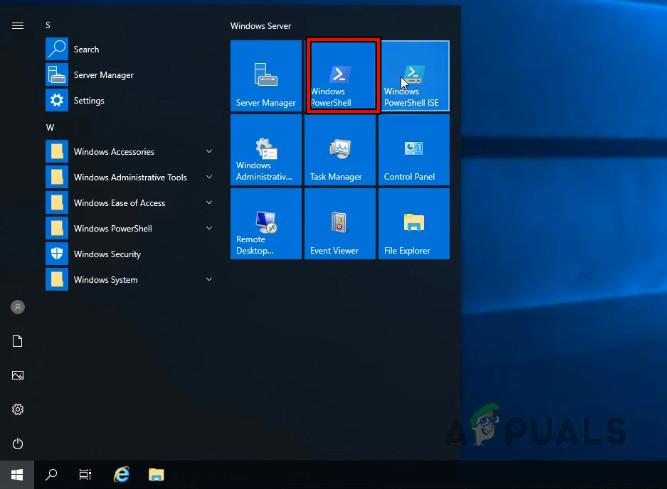Click the Windows Server group title
This screenshot has width=667, height=489.
tap(261, 26)
